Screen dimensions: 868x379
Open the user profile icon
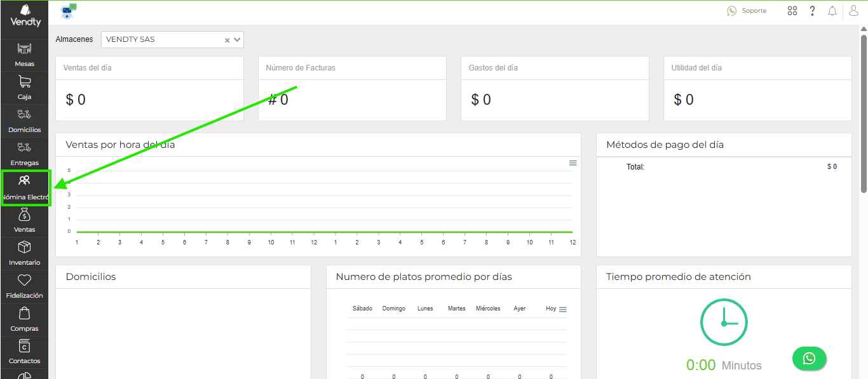point(854,10)
